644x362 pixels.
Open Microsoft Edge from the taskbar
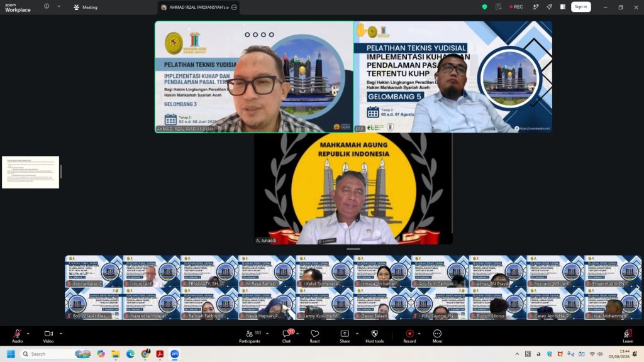(x=130, y=354)
